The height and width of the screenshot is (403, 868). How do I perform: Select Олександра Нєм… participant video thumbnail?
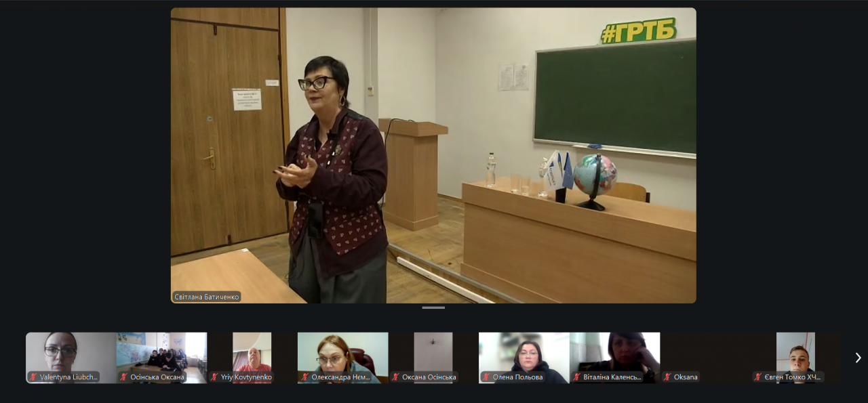click(x=342, y=351)
